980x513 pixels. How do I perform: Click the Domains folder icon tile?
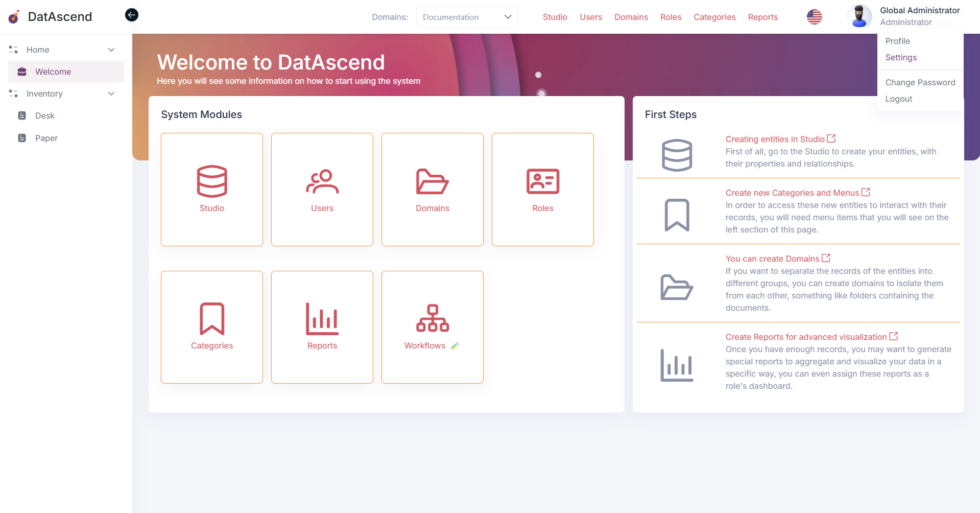[x=433, y=181]
